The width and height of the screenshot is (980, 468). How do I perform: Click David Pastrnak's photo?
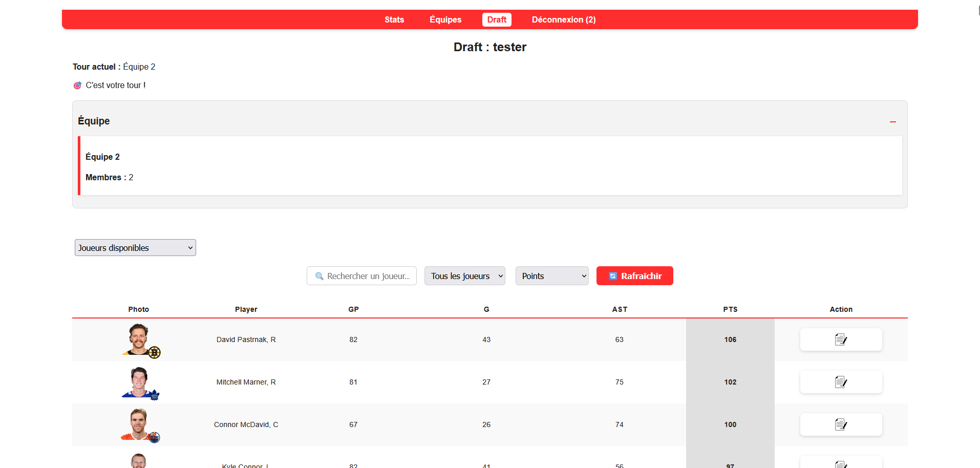pos(139,339)
